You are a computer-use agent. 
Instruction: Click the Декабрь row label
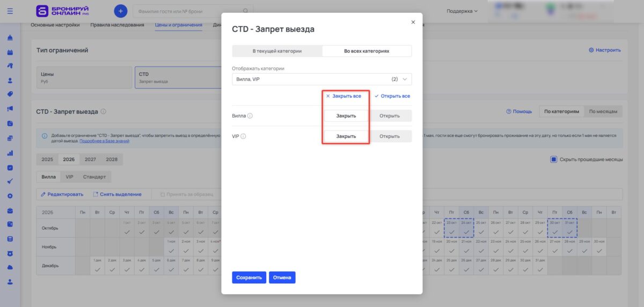[x=49, y=266]
